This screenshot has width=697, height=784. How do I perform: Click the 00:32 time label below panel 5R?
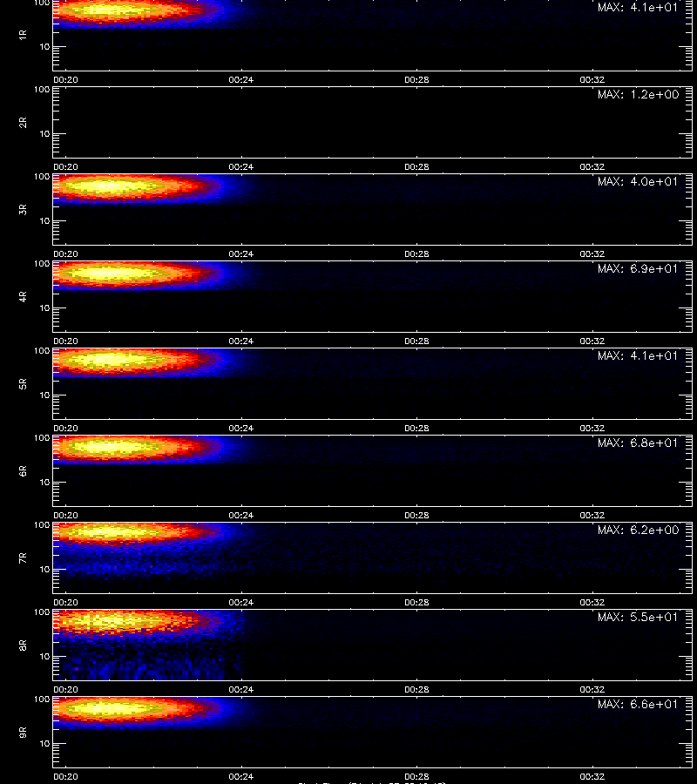(x=592, y=428)
